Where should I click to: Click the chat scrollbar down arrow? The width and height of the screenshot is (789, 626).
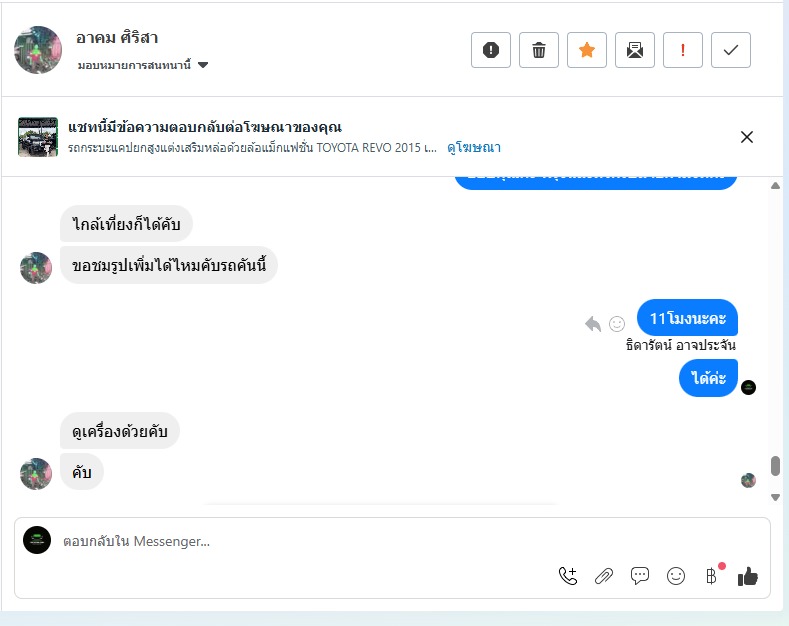click(775, 497)
